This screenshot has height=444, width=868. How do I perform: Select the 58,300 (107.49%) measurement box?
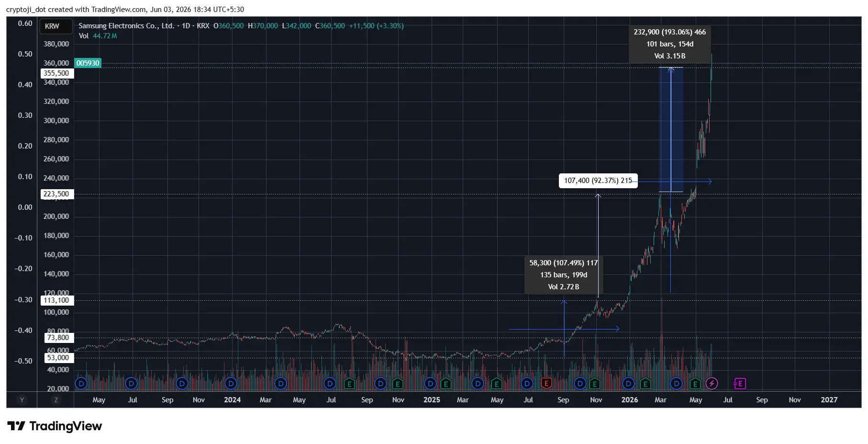(x=564, y=275)
